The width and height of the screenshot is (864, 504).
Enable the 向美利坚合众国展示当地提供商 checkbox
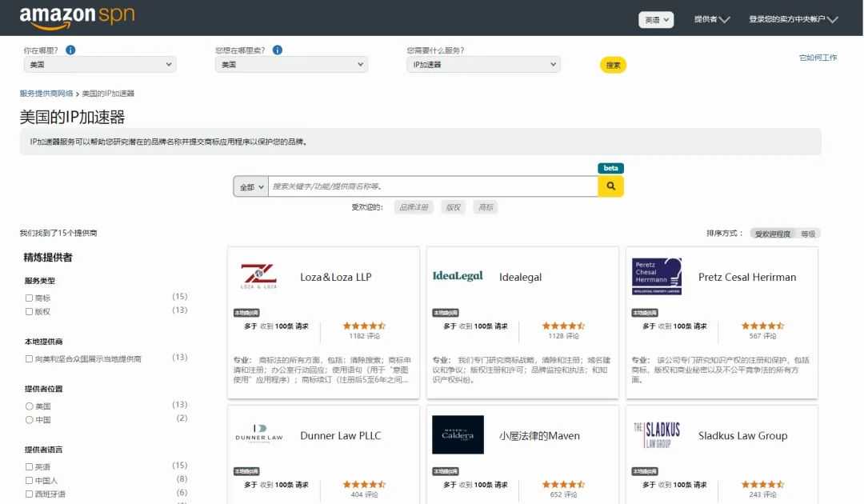point(30,359)
